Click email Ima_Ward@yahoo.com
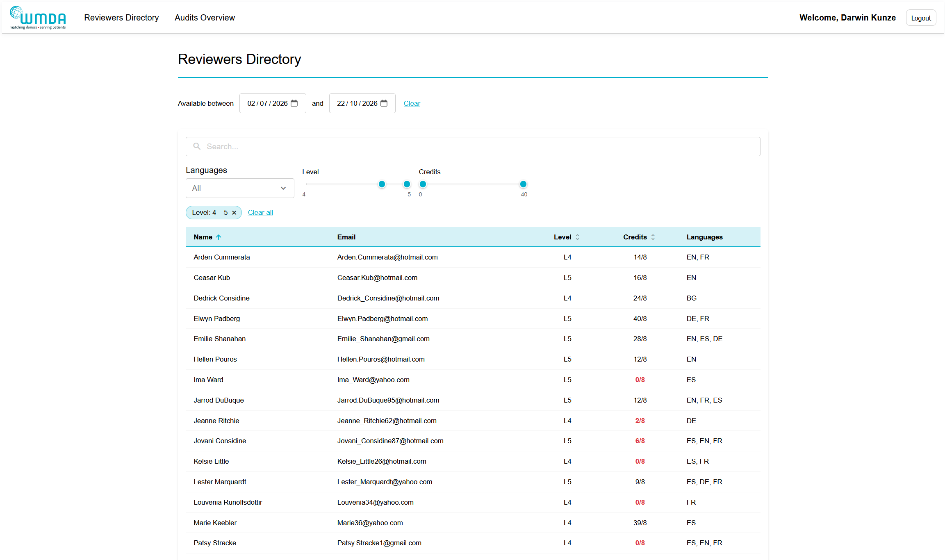The width and height of the screenshot is (945, 560). pyautogui.click(x=373, y=380)
